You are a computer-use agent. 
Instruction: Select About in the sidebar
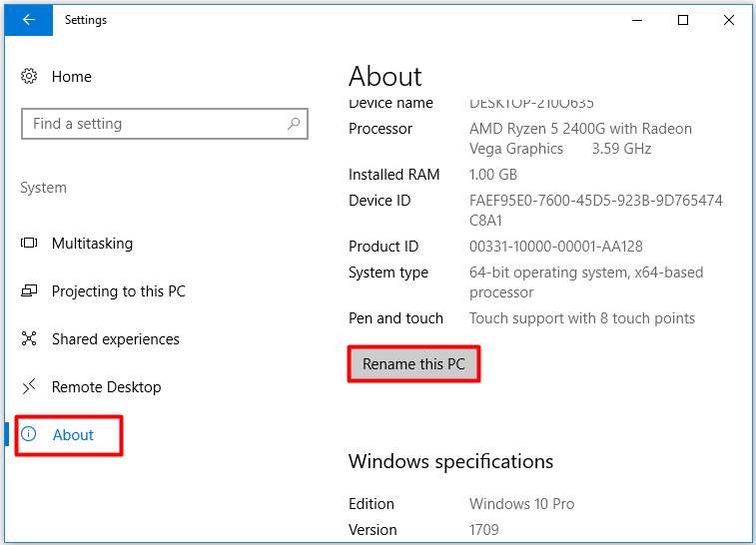(x=73, y=434)
